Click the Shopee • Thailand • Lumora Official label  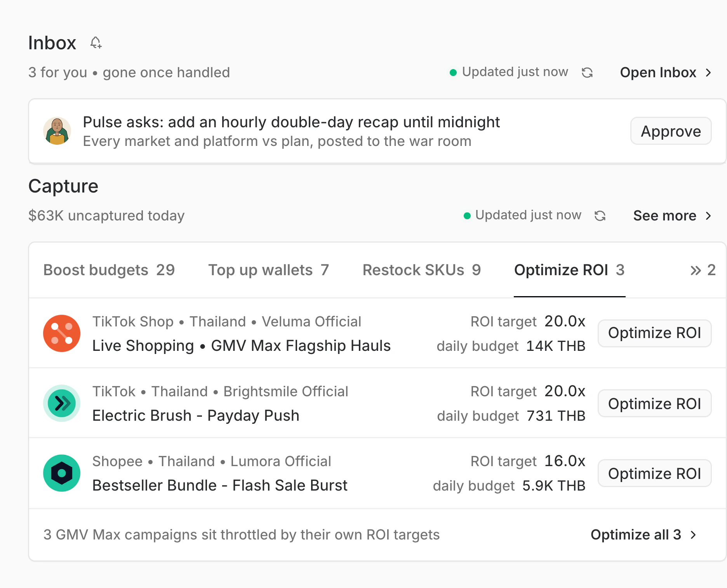point(212,461)
